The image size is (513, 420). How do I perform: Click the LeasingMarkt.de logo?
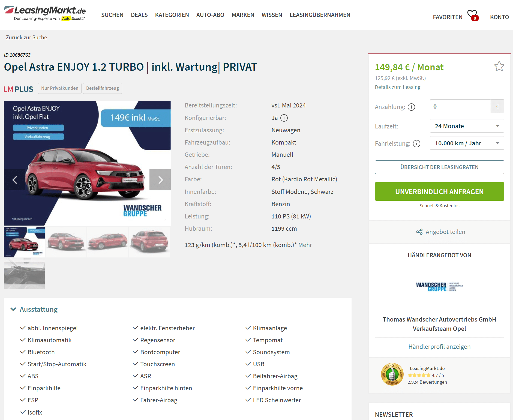[x=45, y=13]
